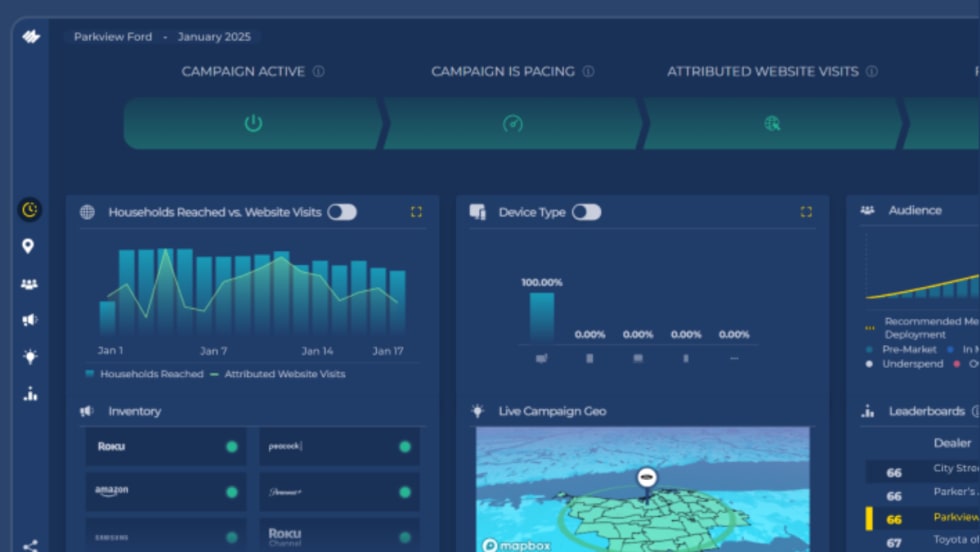The image size is (980, 552).
Task: Click the Campaign Is Pacing progress step
Action: click(512, 123)
